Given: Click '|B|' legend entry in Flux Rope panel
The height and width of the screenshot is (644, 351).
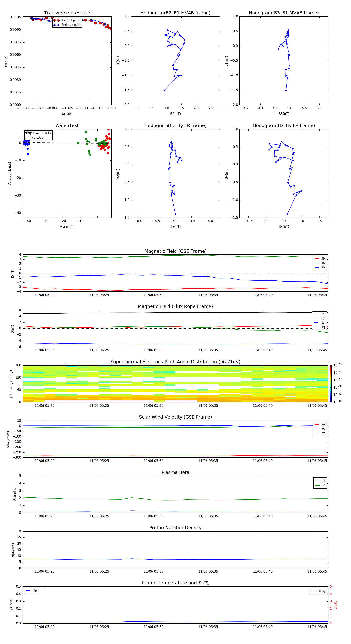Looking at the screenshot, I should (320, 327).
